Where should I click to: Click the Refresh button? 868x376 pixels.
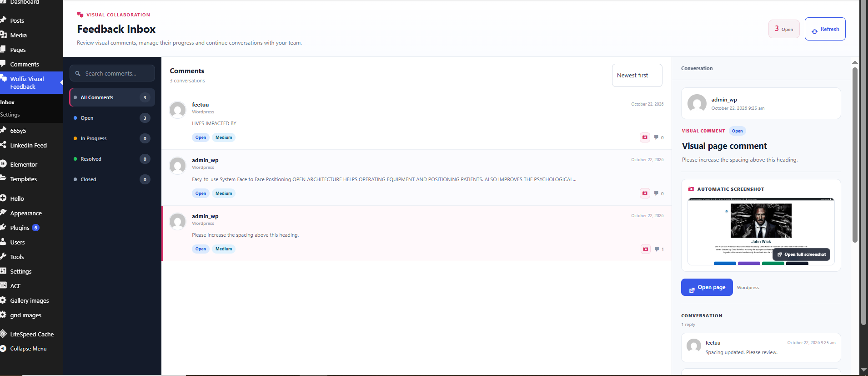point(825,29)
